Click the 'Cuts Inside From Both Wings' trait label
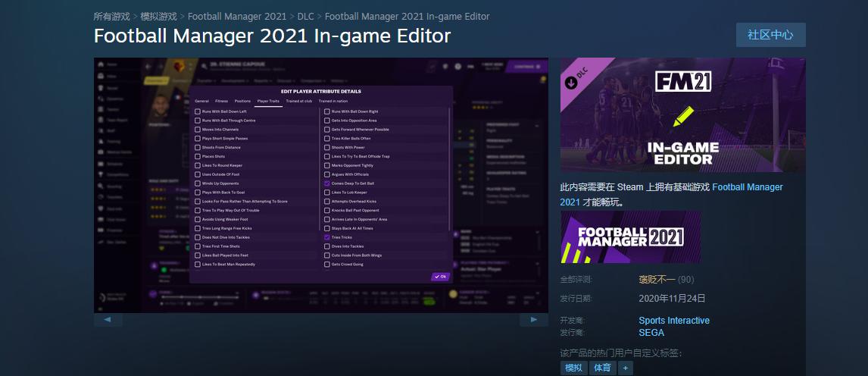Screen dimensions: 868x376 coord(357,255)
